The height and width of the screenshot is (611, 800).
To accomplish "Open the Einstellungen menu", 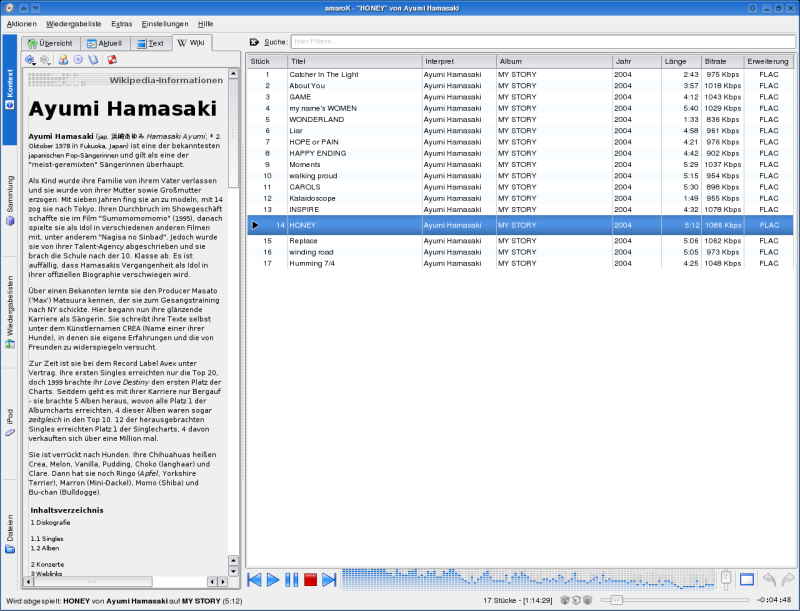I will pos(165,24).
